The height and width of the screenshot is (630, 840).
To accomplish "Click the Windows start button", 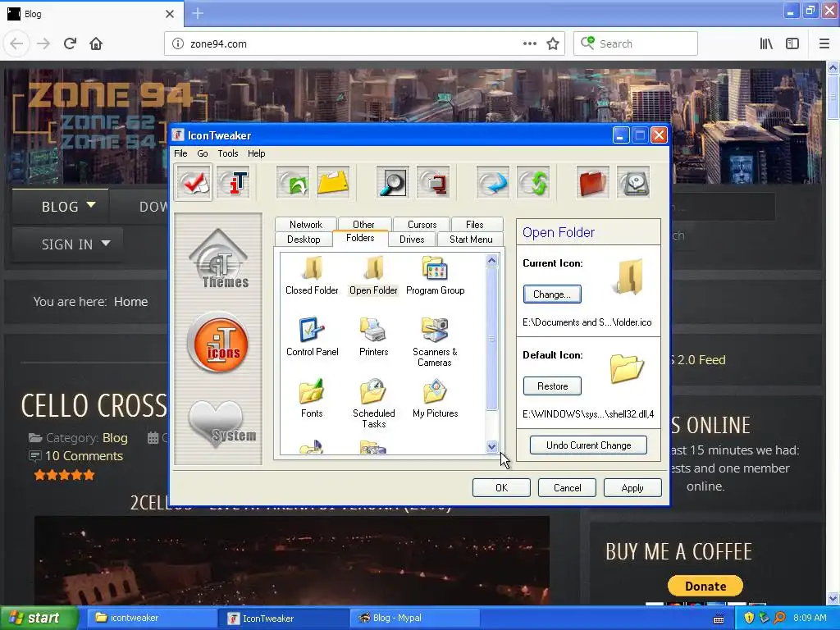I will click(x=39, y=619).
